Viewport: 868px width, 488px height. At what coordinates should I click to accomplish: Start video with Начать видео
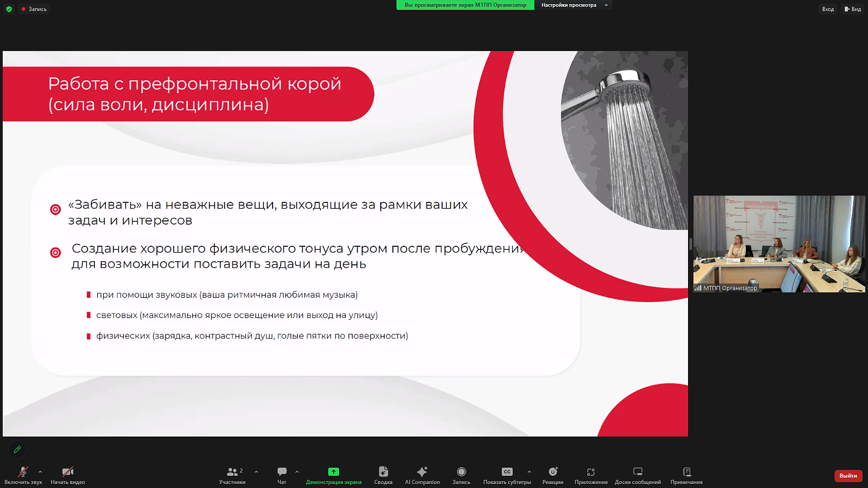[x=67, y=475]
